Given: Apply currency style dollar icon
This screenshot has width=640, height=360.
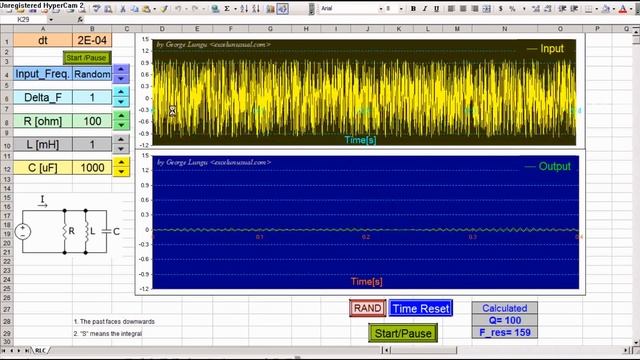Looking at the screenshot, I should coord(500,8).
